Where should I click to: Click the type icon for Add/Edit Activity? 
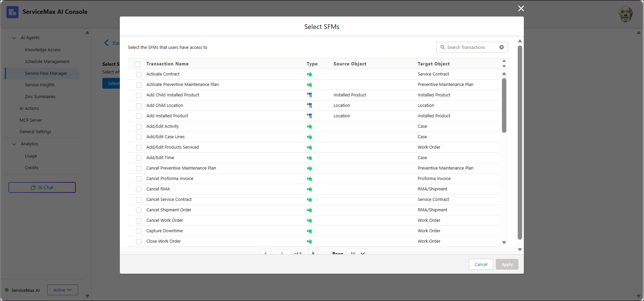[309, 126]
